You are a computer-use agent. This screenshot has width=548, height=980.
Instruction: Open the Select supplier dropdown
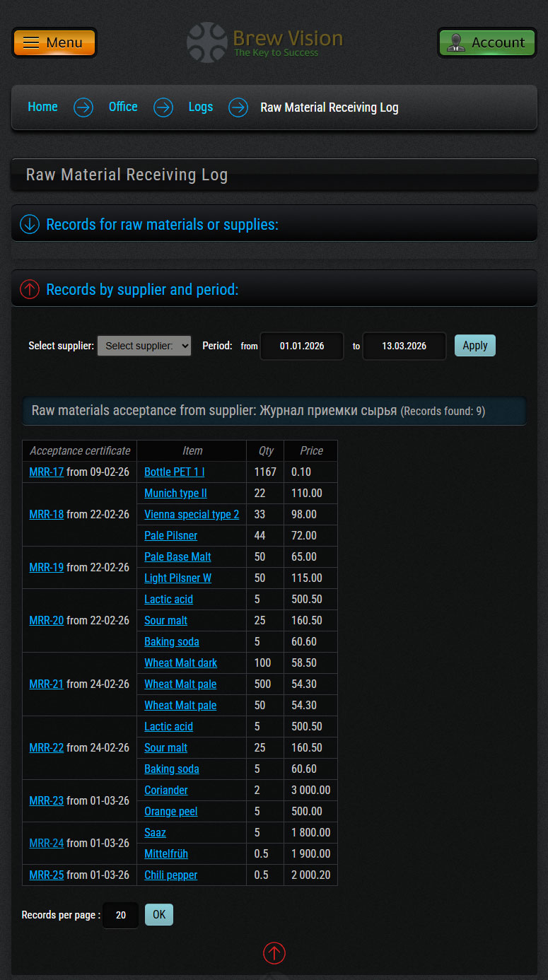(144, 346)
